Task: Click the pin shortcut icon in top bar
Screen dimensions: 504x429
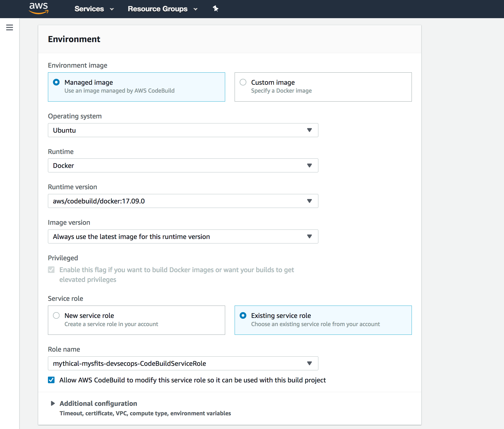Action: 216,9
